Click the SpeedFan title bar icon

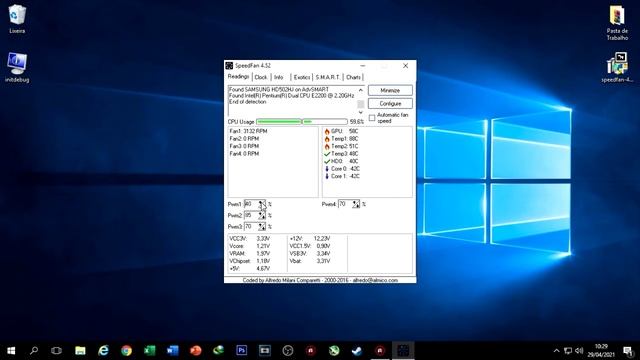click(229, 66)
